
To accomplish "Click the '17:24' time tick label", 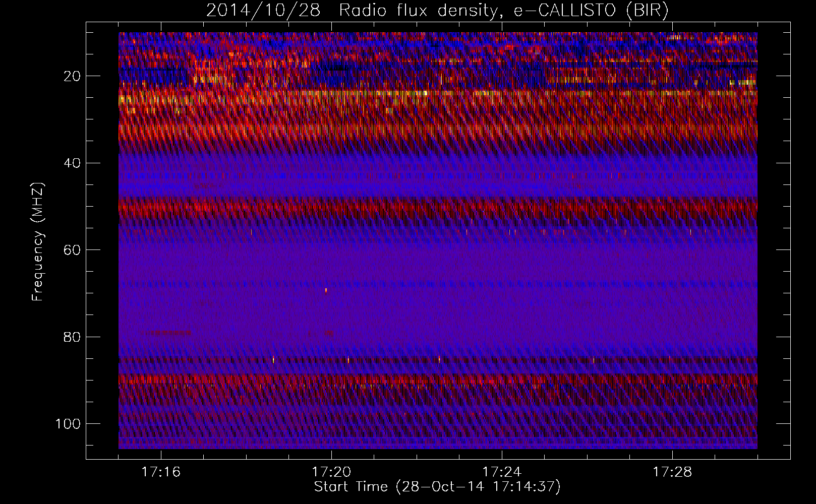I will (x=502, y=472).
